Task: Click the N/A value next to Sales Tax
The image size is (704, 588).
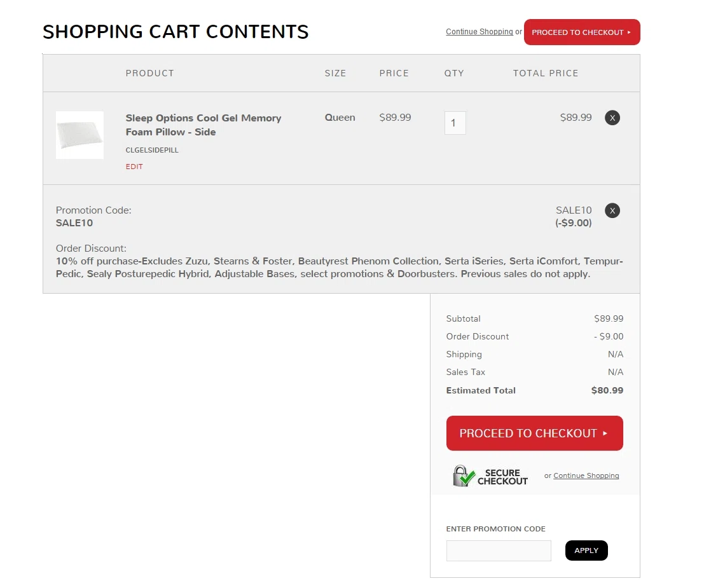Action: click(615, 372)
